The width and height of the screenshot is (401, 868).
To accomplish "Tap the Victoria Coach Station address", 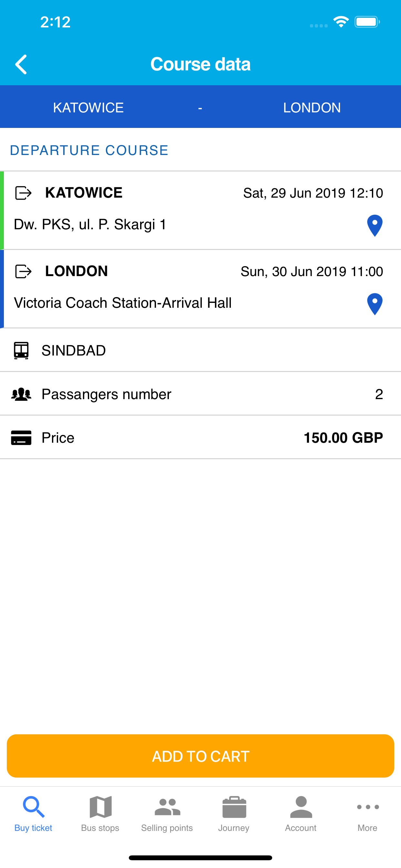I will click(123, 303).
